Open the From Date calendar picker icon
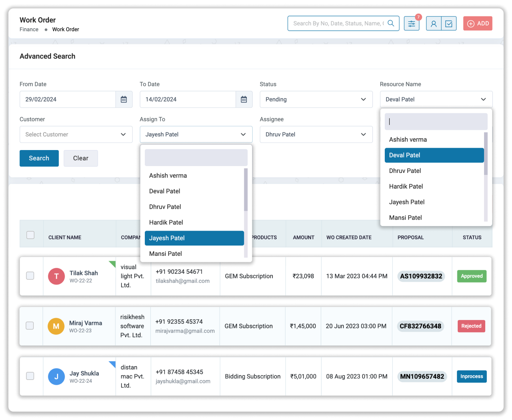 [124, 99]
